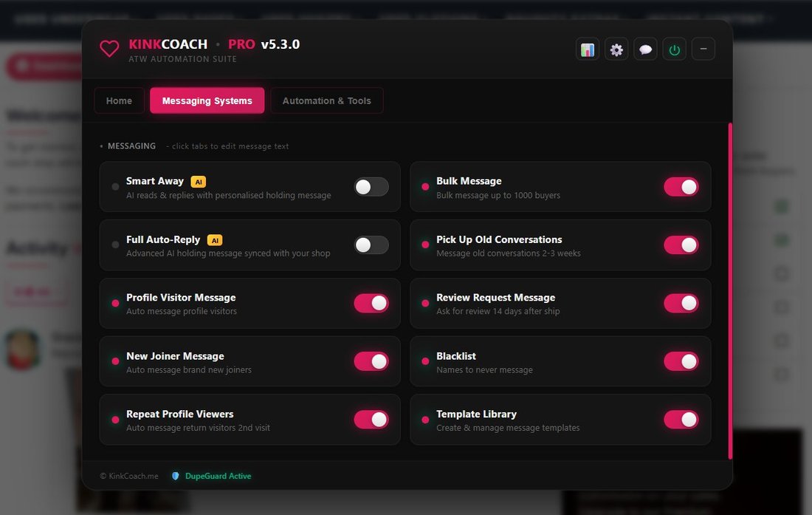Click the pink vertical scrollbar in panel
812x515 pixels.
coord(730,290)
